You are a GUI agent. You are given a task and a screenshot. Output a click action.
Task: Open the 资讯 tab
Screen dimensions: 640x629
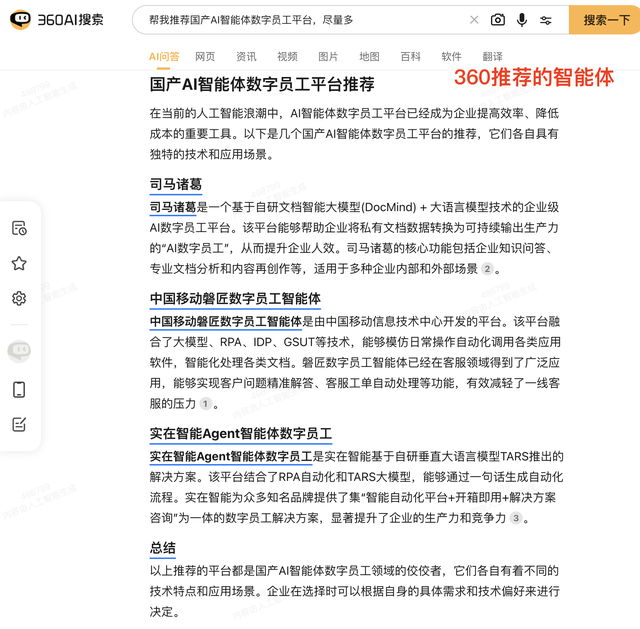click(x=246, y=56)
